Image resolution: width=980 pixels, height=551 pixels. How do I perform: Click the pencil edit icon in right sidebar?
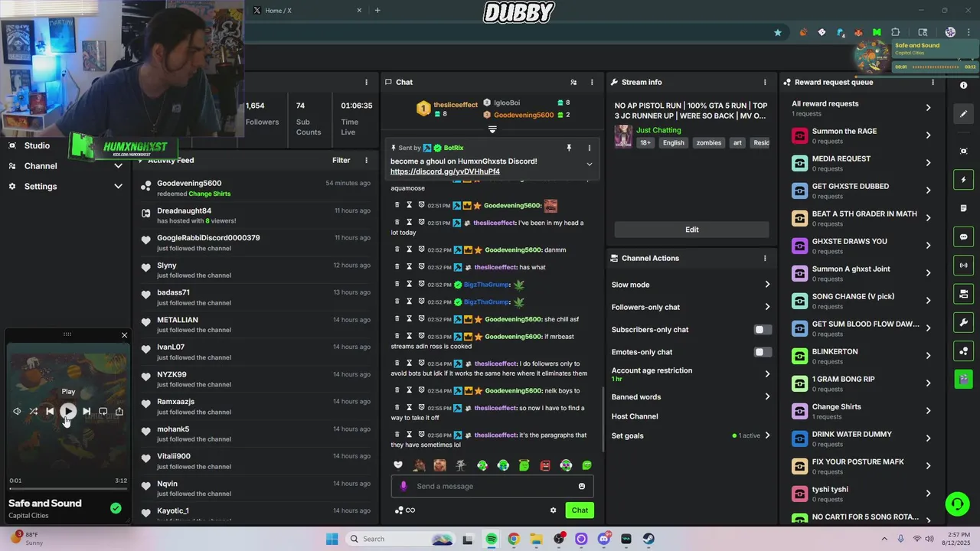pyautogui.click(x=964, y=114)
